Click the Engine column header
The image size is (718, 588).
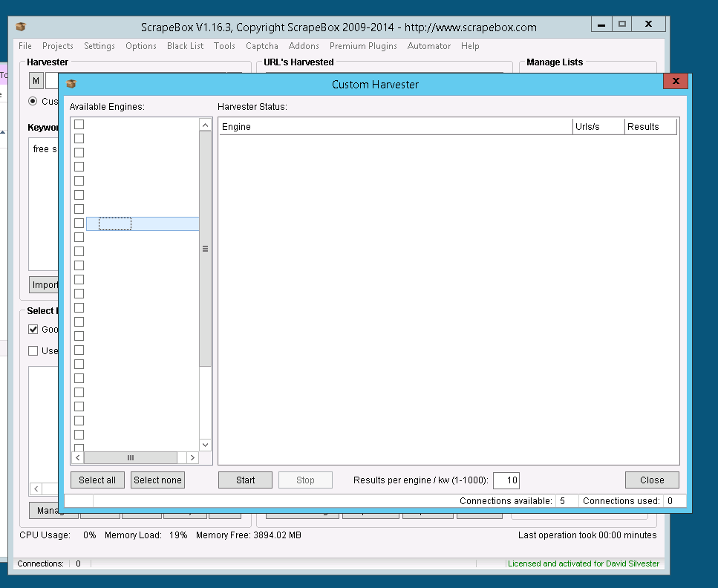tap(396, 126)
